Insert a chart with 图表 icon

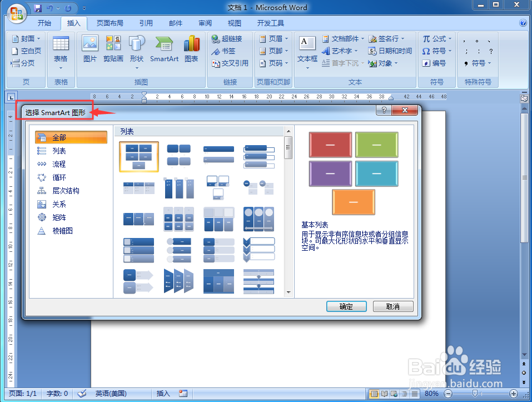(x=191, y=49)
